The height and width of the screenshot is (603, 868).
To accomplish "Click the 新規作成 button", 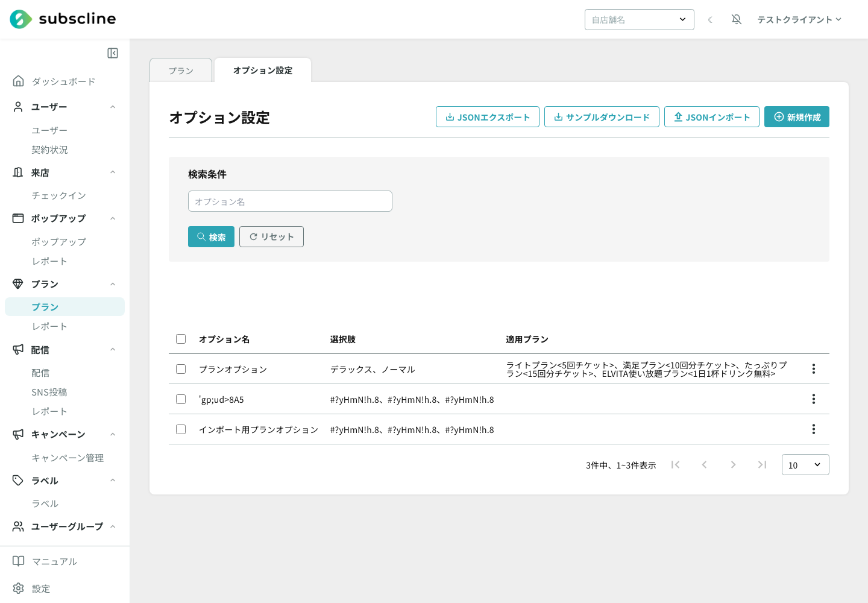I will pos(797,117).
